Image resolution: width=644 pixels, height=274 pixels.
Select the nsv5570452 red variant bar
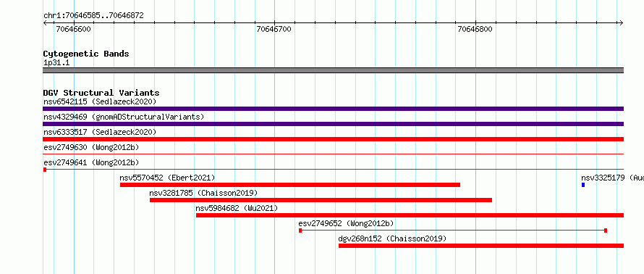[x=290, y=185]
